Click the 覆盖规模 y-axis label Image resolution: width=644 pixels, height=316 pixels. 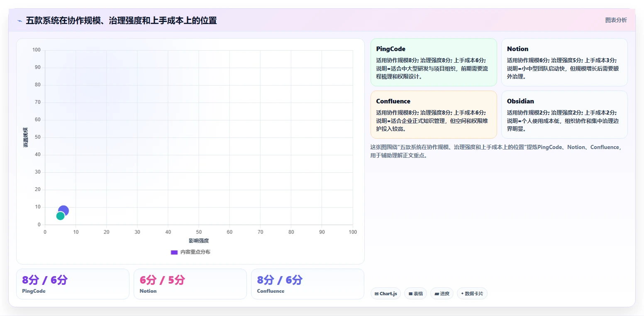(26, 137)
